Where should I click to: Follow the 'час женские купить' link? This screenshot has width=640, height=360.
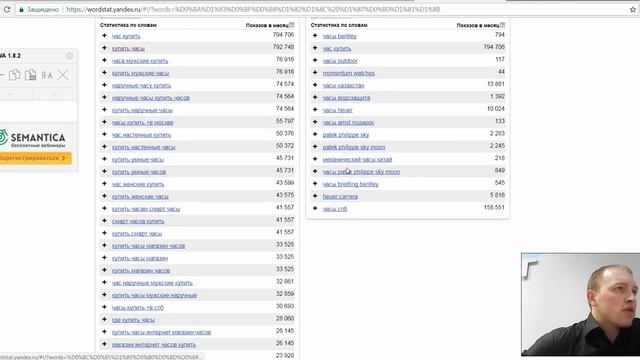pos(138,184)
